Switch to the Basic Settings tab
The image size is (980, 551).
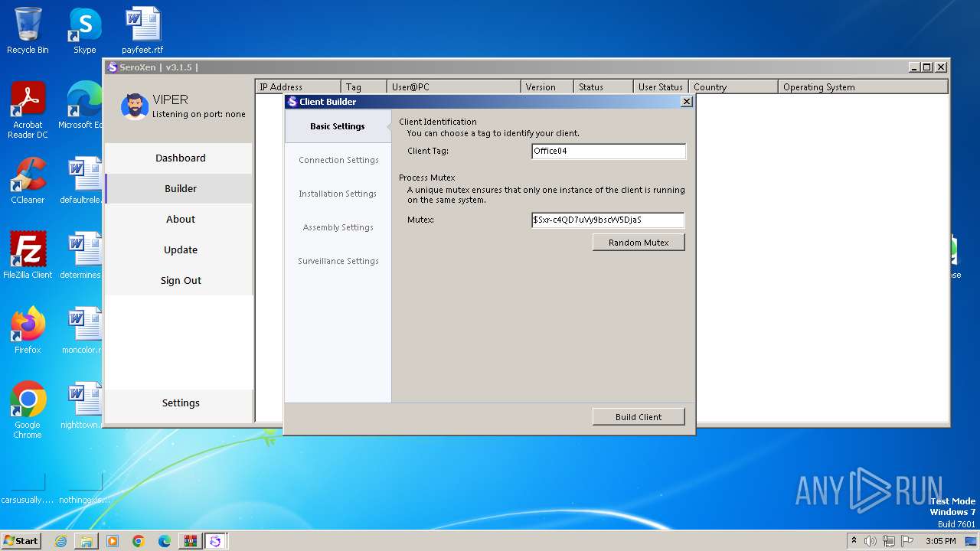click(x=338, y=126)
